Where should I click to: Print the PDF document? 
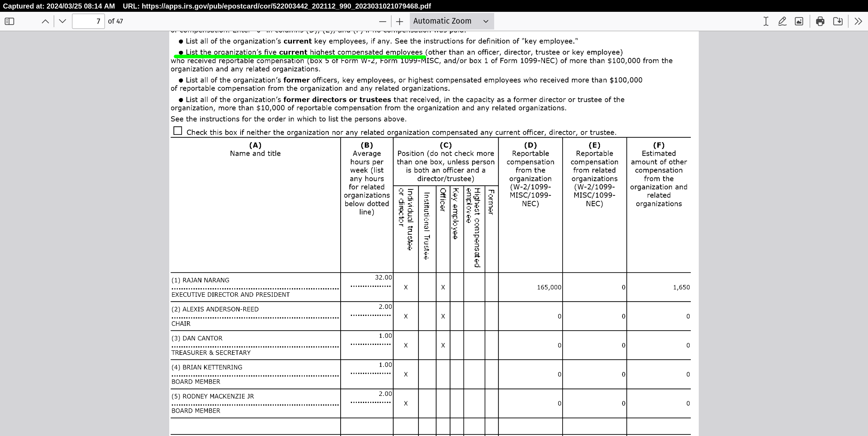coord(820,21)
